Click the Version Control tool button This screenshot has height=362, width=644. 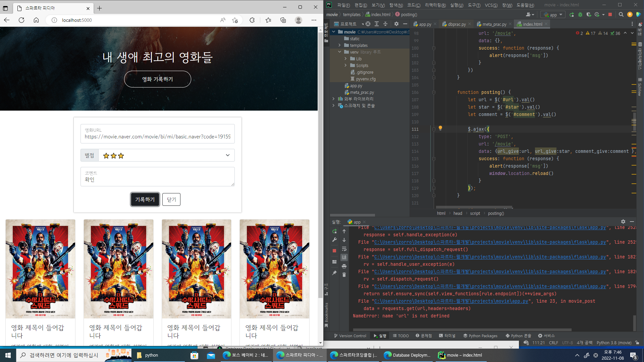coord(350,336)
